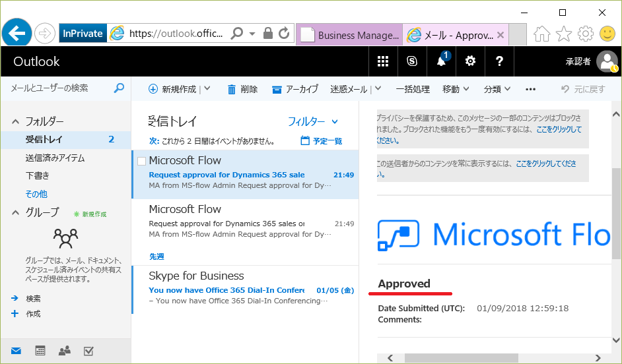The image size is (622, 364).
Task: Close the メール - Approv... tab
Action: [x=501, y=35]
